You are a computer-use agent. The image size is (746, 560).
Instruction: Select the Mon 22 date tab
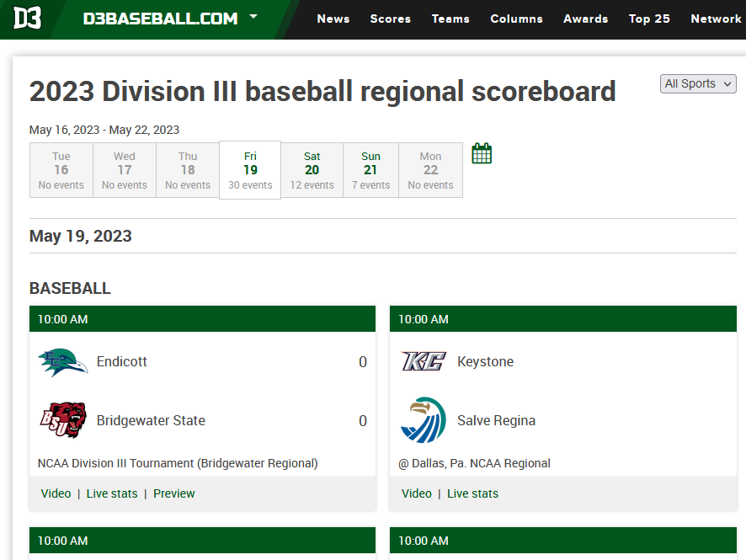(430, 170)
